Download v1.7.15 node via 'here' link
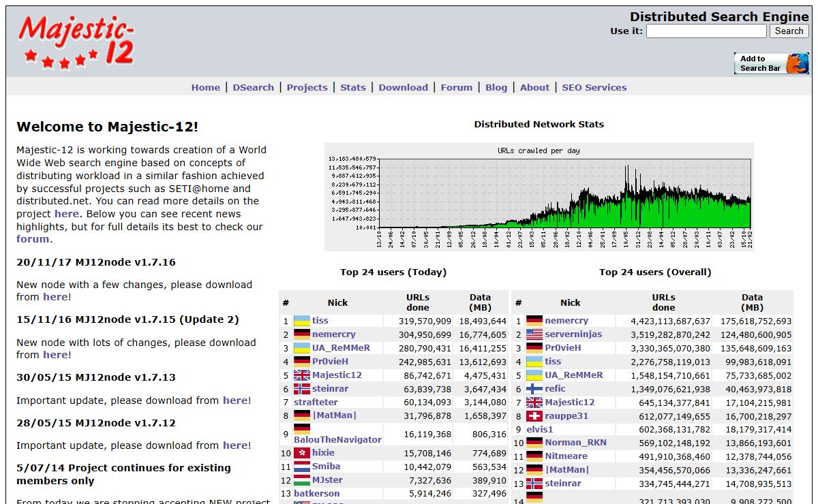 pyautogui.click(x=55, y=355)
